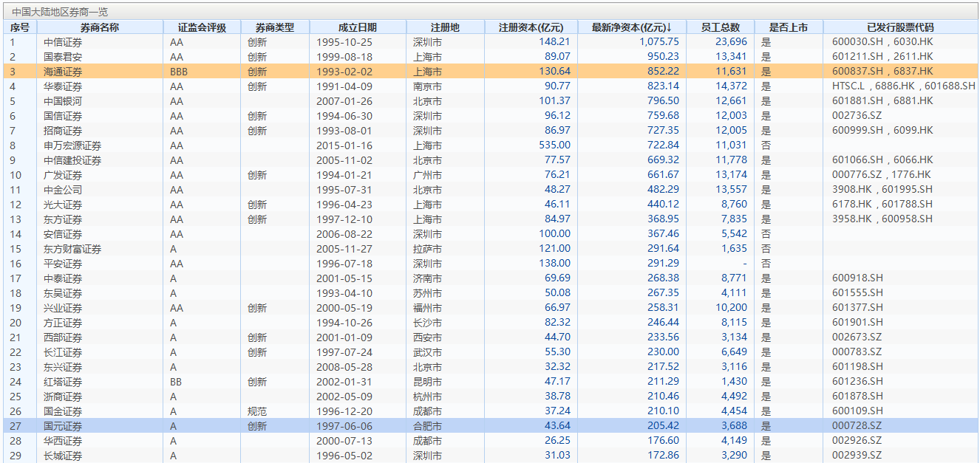The image size is (980, 463).
Task: Select the 华泰证券 cell
Action: coord(63,86)
